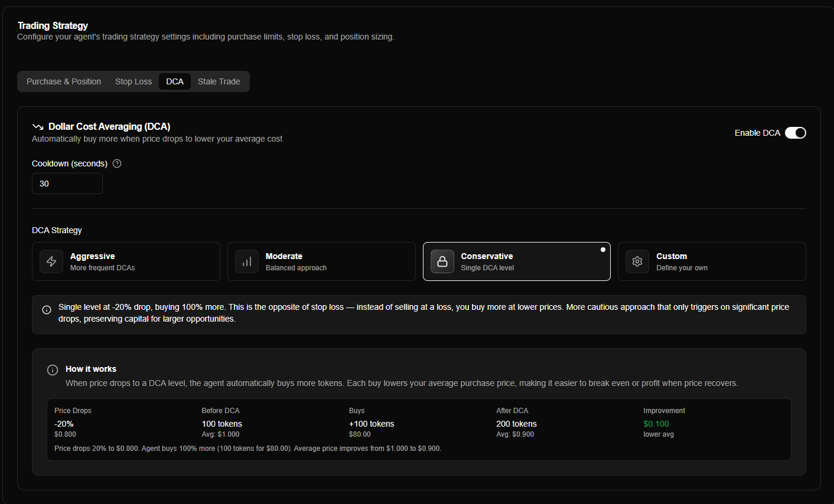Focus the Cooldown seconds input field
The height and width of the screenshot is (504, 834).
coord(67,184)
